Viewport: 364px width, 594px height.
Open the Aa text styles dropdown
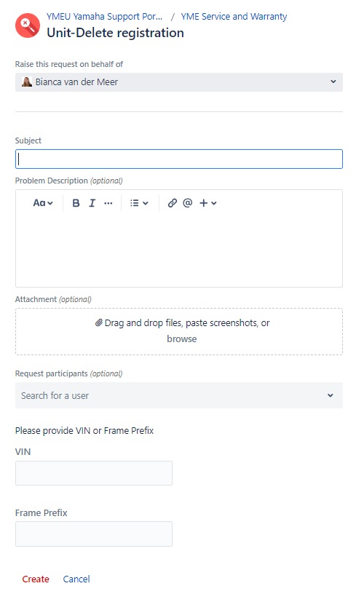tap(43, 203)
